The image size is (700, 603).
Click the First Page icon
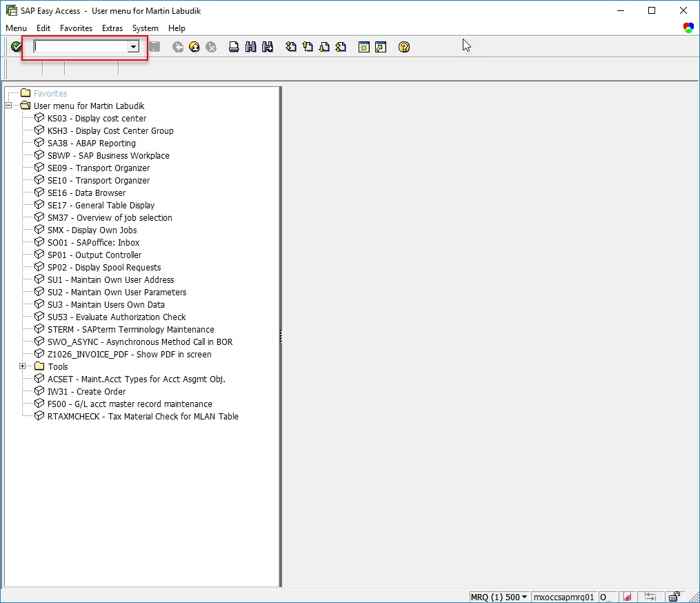click(290, 46)
